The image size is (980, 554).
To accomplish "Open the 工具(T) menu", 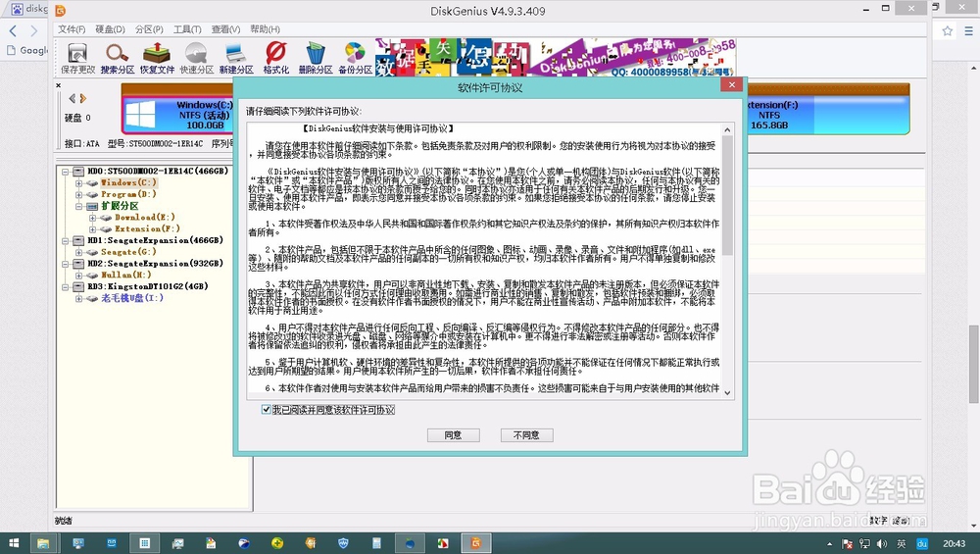I will [187, 29].
